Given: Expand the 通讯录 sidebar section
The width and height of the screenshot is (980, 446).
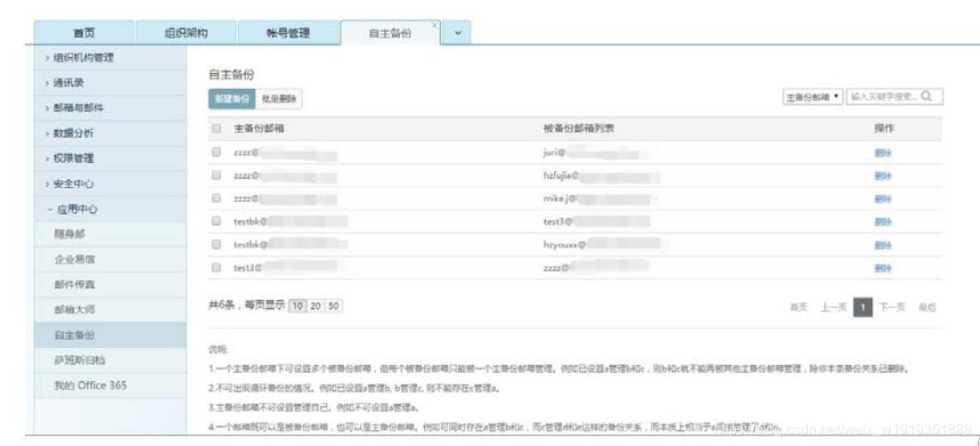Looking at the screenshot, I should pyautogui.click(x=110, y=83).
